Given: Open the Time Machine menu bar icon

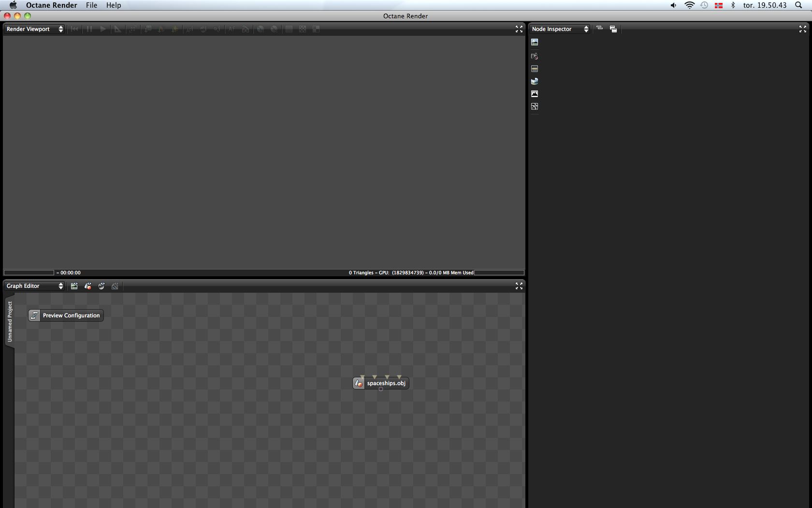Looking at the screenshot, I should (x=704, y=5).
